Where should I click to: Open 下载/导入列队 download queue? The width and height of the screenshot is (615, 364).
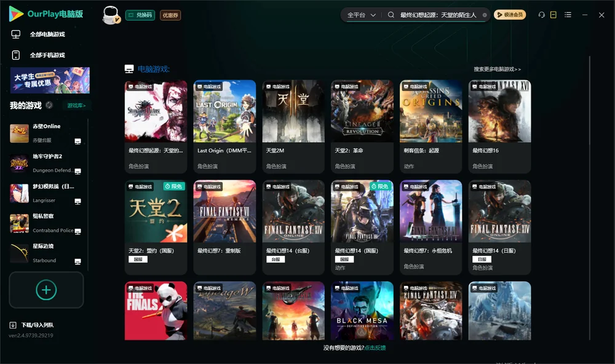click(32, 325)
